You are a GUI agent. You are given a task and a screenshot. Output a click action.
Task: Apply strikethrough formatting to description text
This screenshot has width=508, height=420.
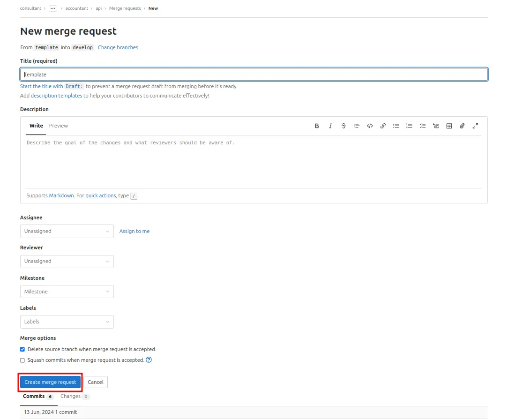[x=344, y=126]
